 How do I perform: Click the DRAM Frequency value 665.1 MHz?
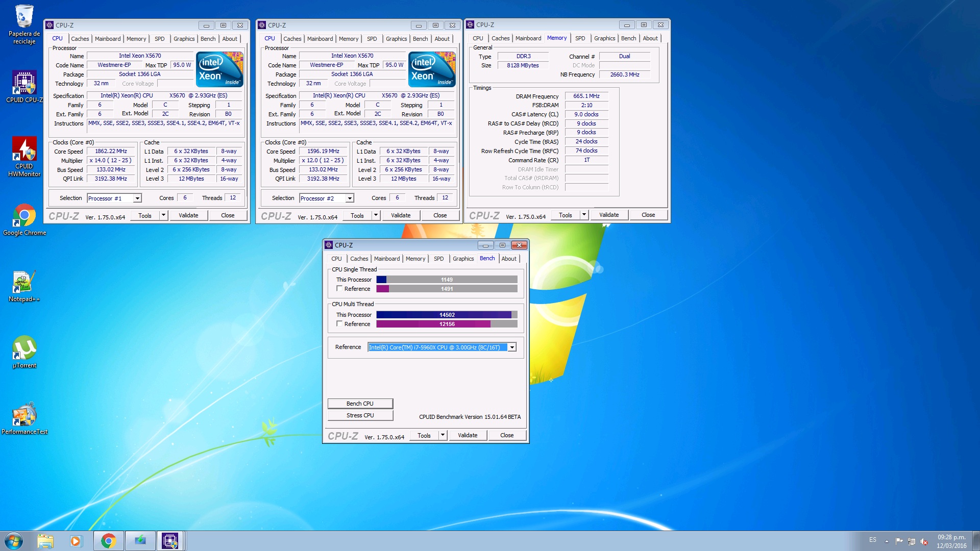586,96
